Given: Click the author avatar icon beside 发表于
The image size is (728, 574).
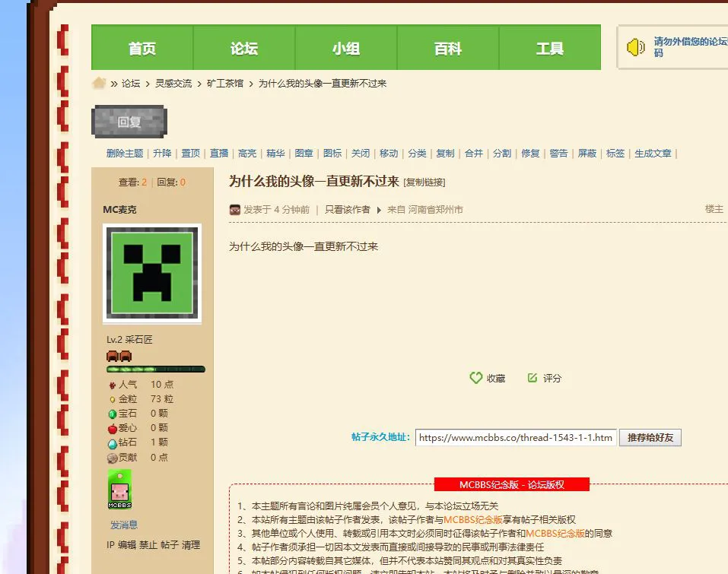Looking at the screenshot, I should tap(235, 210).
